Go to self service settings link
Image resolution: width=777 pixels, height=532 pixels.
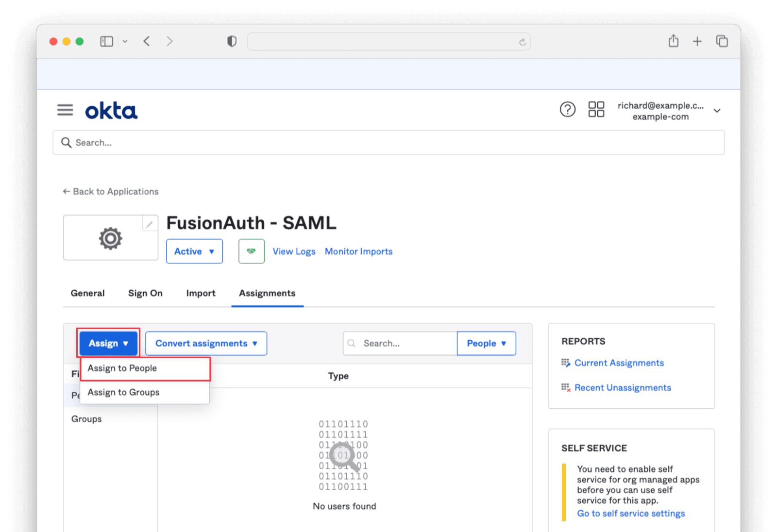point(631,514)
